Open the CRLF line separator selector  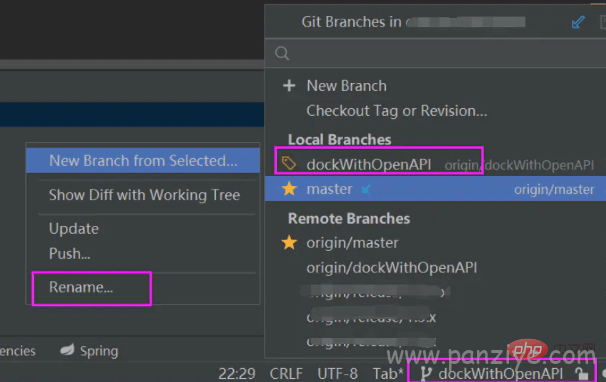286,374
